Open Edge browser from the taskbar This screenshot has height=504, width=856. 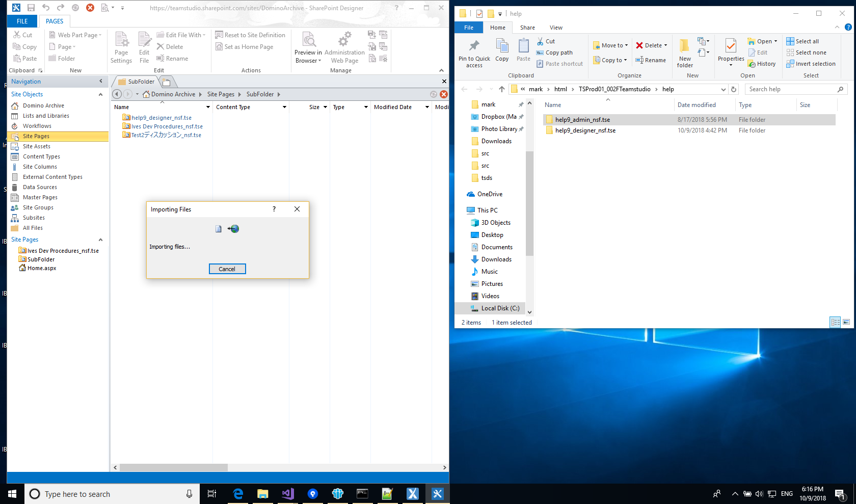[238, 493]
